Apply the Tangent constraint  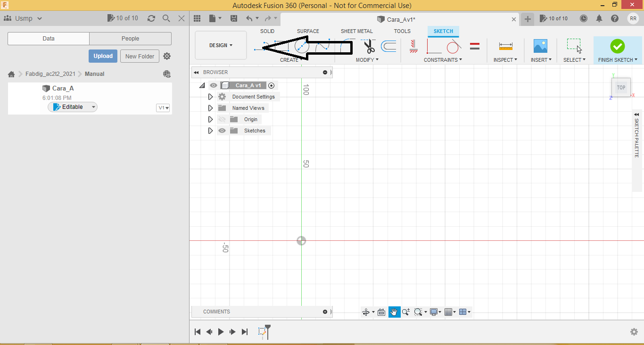[454, 46]
